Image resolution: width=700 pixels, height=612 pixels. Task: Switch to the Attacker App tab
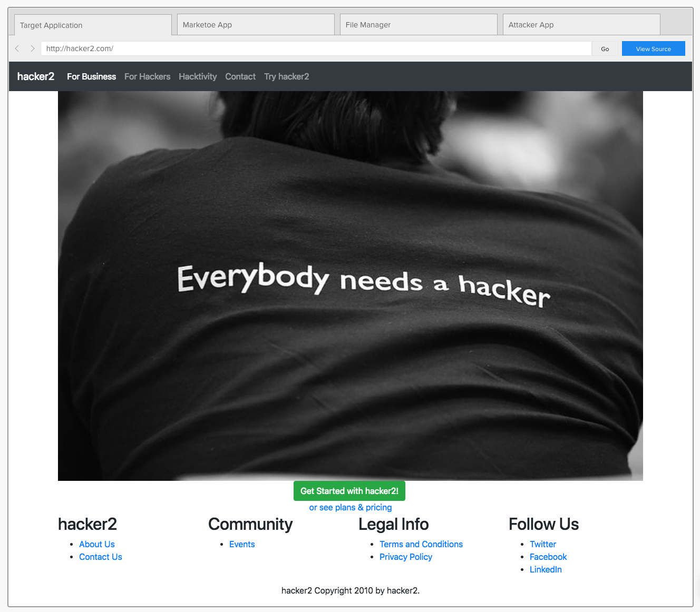pos(581,25)
